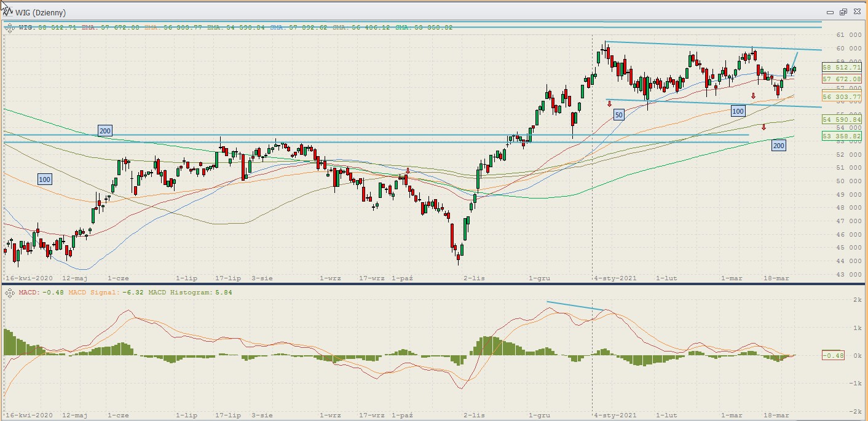The image size is (868, 421).
Task: Click the 58 512.71 price tag on axis
Action: pyautogui.click(x=841, y=68)
